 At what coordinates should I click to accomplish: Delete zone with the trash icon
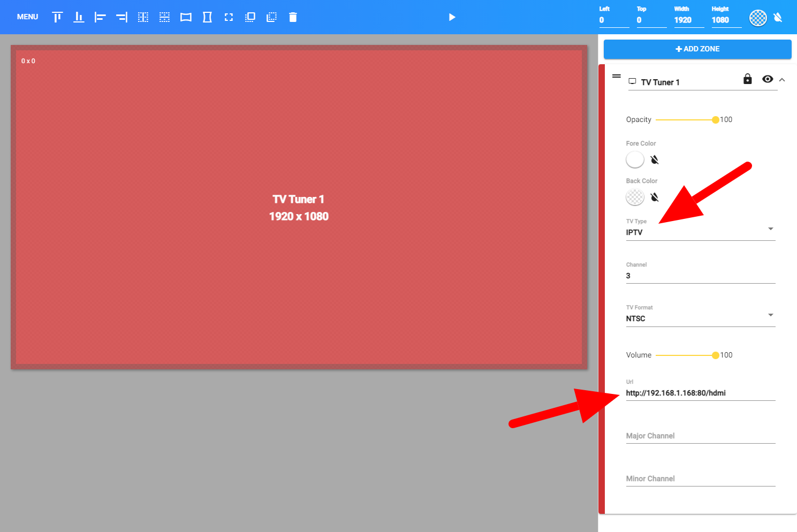pos(293,17)
